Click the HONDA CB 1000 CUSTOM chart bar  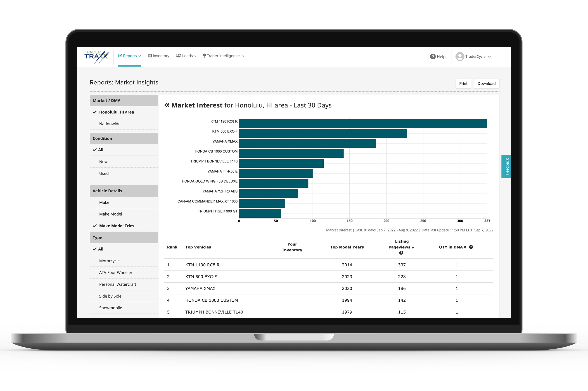pyautogui.click(x=291, y=153)
